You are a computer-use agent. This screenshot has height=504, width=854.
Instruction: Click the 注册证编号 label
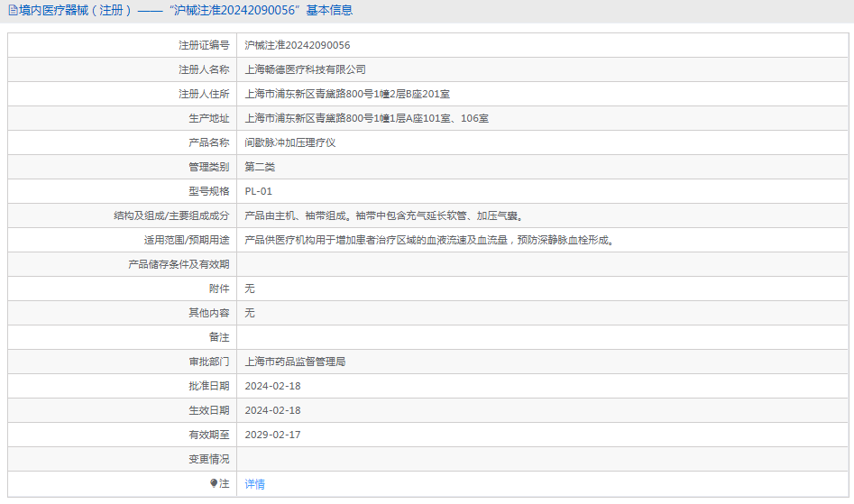(204, 45)
